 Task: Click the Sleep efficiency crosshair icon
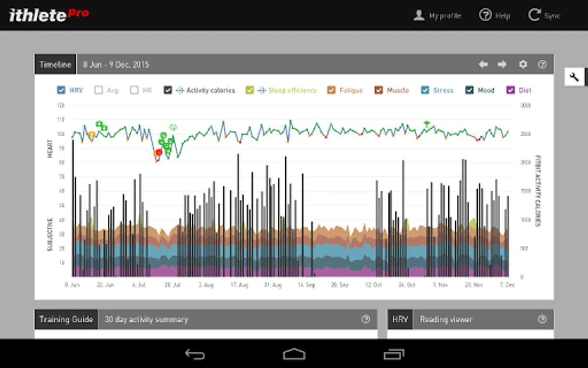pos(262,90)
